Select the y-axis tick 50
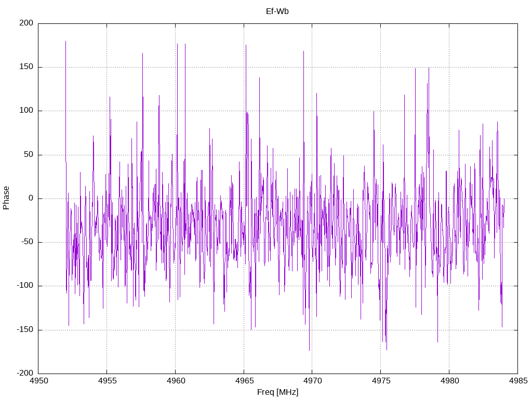Image resolution: width=532 pixels, height=399 pixels. pos(29,154)
